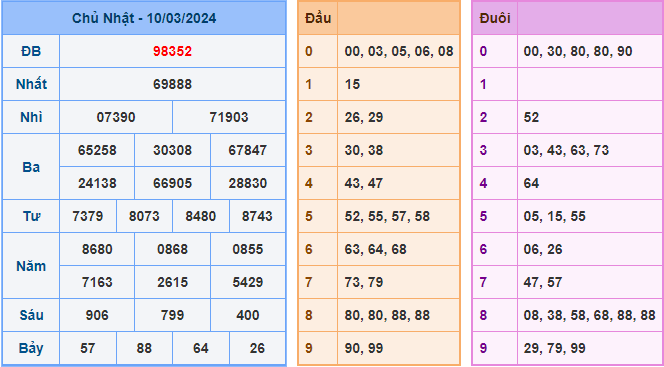Click the Nhì row label
This screenshot has height=367, width=664.
[31, 117]
